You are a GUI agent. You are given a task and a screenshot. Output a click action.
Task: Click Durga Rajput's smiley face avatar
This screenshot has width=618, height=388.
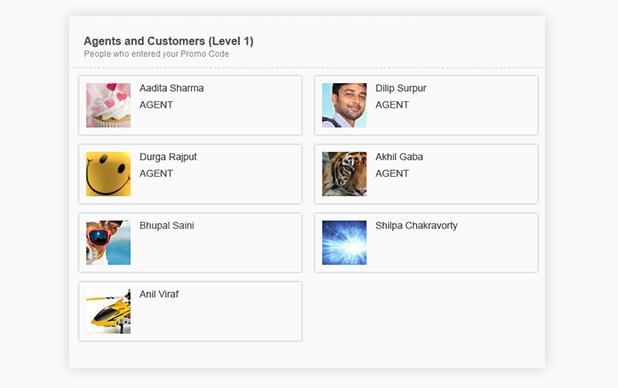tap(108, 174)
